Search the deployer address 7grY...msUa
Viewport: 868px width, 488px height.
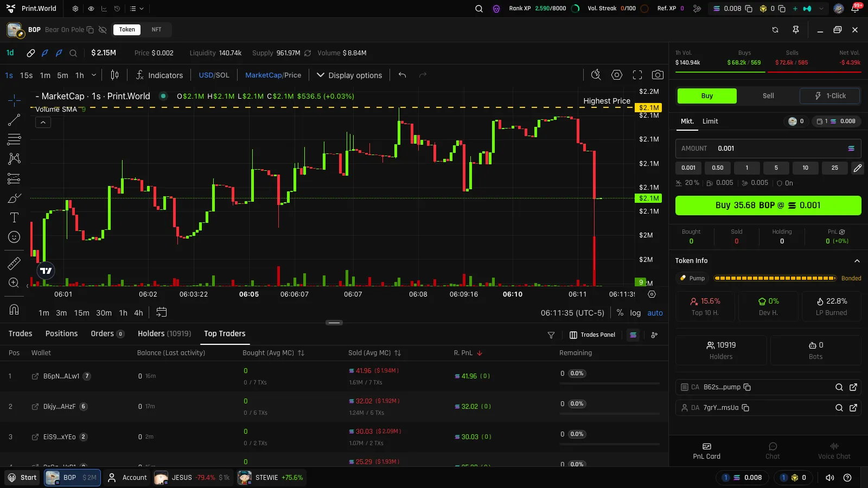[839, 408]
